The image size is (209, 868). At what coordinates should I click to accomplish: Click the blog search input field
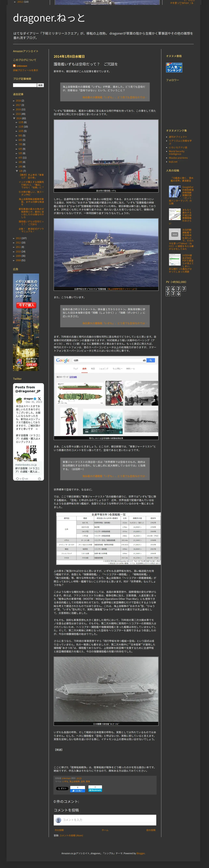click(x=25, y=85)
